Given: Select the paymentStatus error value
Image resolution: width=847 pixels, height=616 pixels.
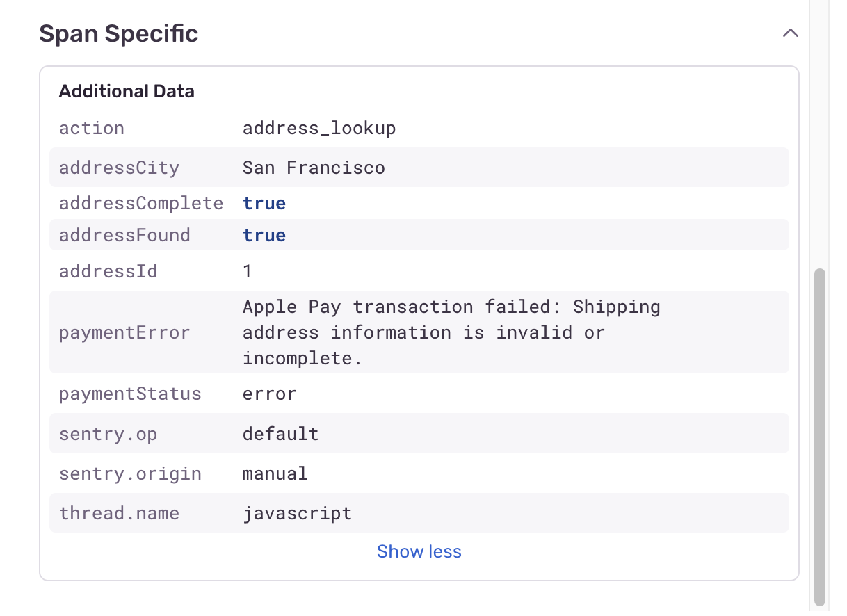Looking at the screenshot, I should coord(270,394).
